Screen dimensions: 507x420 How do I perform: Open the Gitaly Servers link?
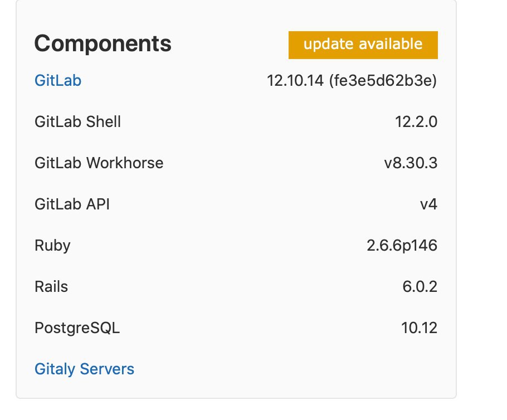pyautogui.click(x=84, y=369)
